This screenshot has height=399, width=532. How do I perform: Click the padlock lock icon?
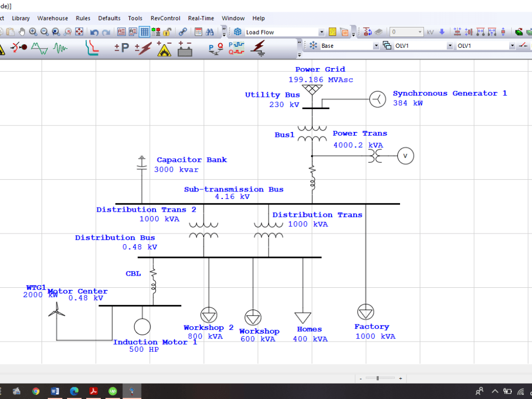point(167,32)
